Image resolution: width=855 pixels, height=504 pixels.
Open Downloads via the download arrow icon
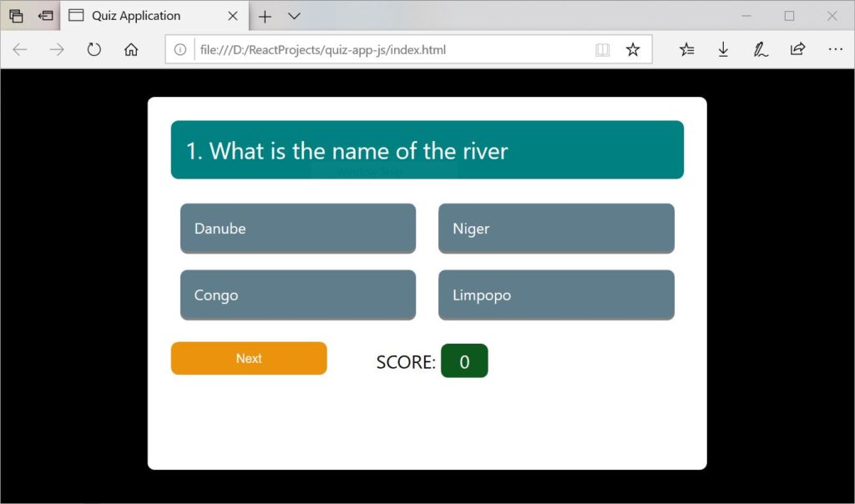pyautogui.click(x=723, y=49)
